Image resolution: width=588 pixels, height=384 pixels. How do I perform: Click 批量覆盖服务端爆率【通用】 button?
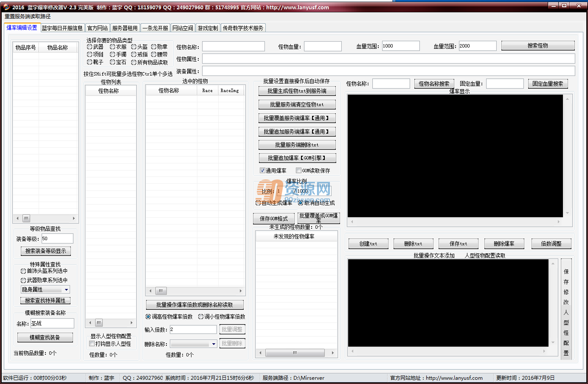pos(297,118)
